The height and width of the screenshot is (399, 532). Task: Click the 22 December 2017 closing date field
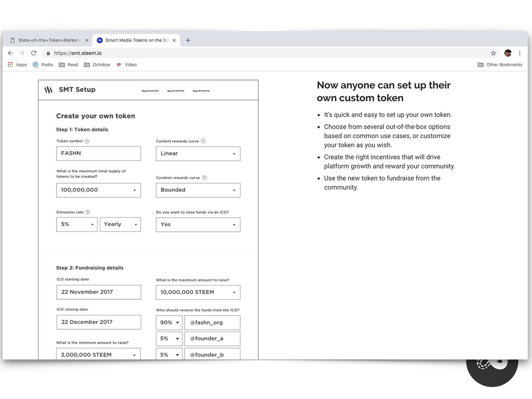pos(99,322)
